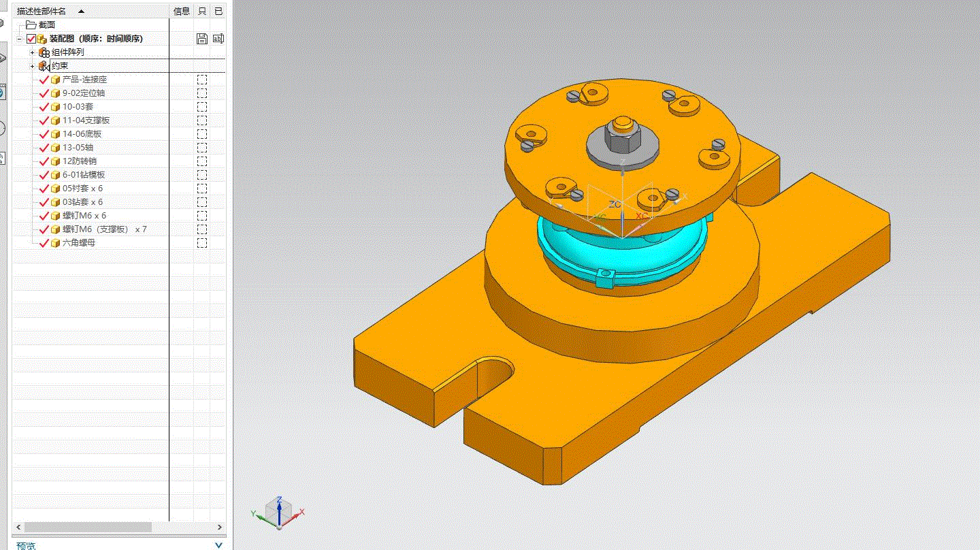Click the XYZ view triad in viewport corner
Viewport: 980px width, 550px height.
click(x=278, y=512)
